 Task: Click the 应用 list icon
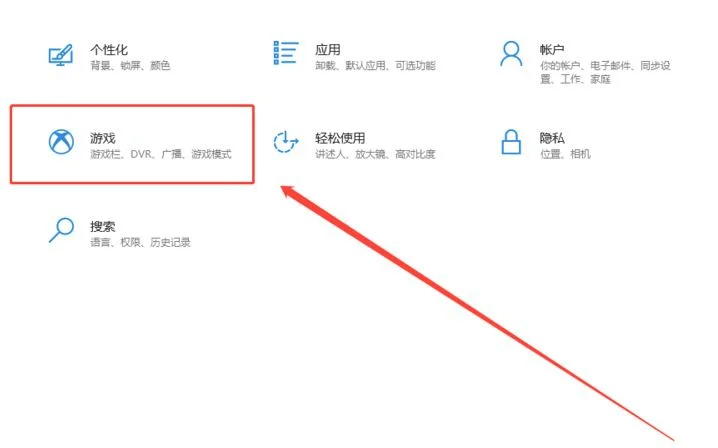286,53
